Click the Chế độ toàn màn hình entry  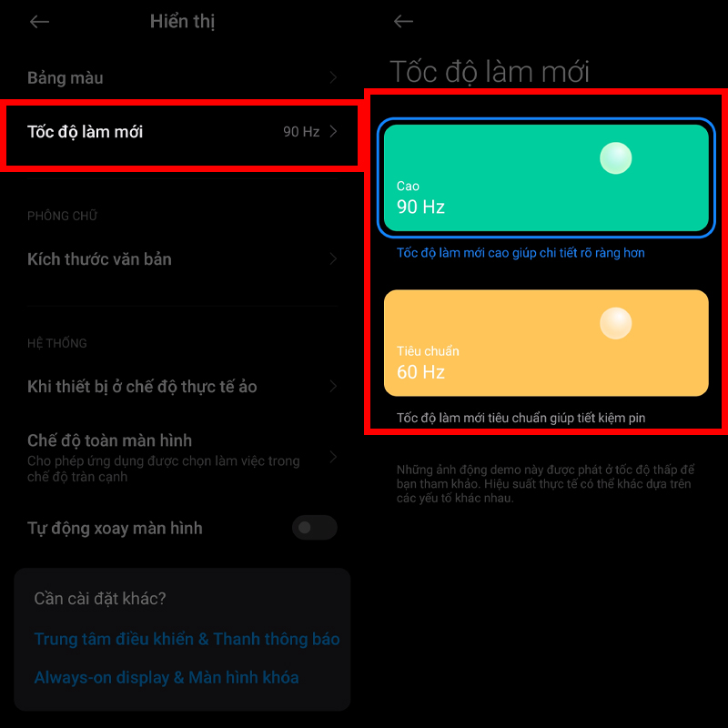coord(182,458)
